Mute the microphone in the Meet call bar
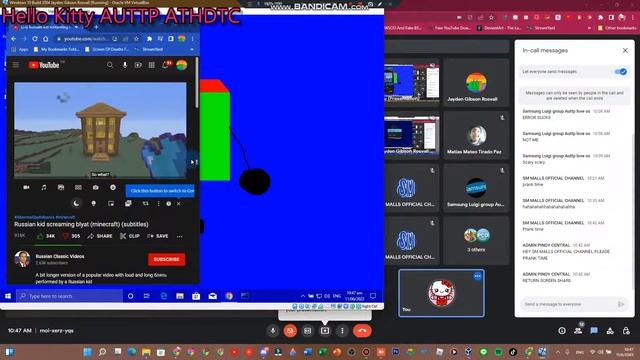The width and height of the screenshot is (640, 360). pos(273,331)
